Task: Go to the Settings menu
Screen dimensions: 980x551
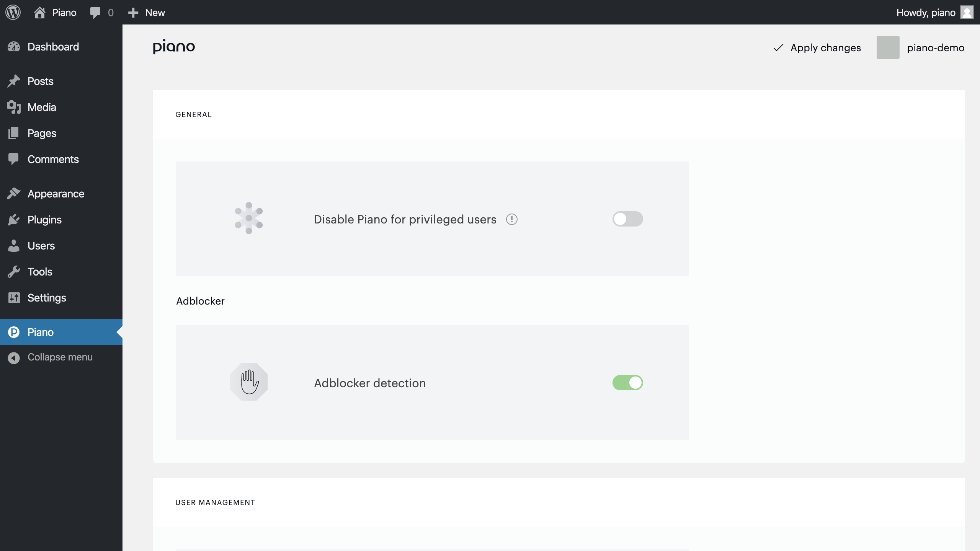Action: [47, 298]
